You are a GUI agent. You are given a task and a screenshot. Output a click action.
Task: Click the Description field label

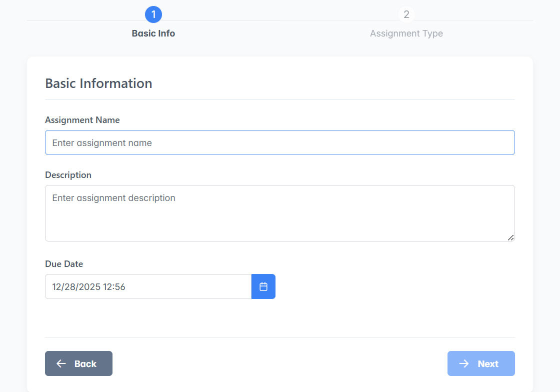pyautogui.click(x=68, y=175)
